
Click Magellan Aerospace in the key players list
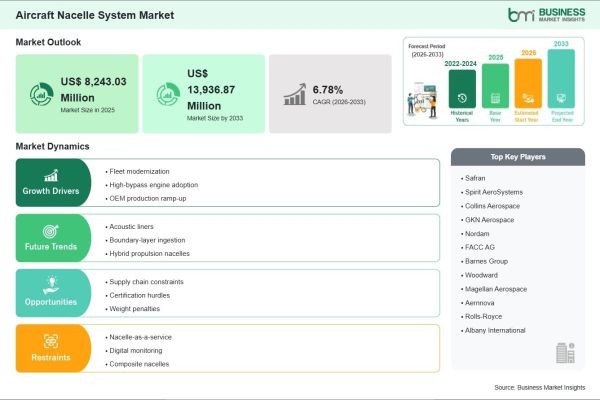494,289
